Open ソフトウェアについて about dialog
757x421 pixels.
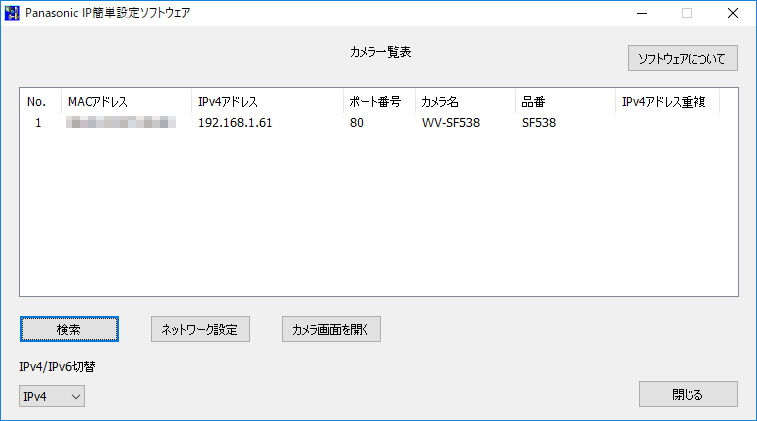(683, 58)
